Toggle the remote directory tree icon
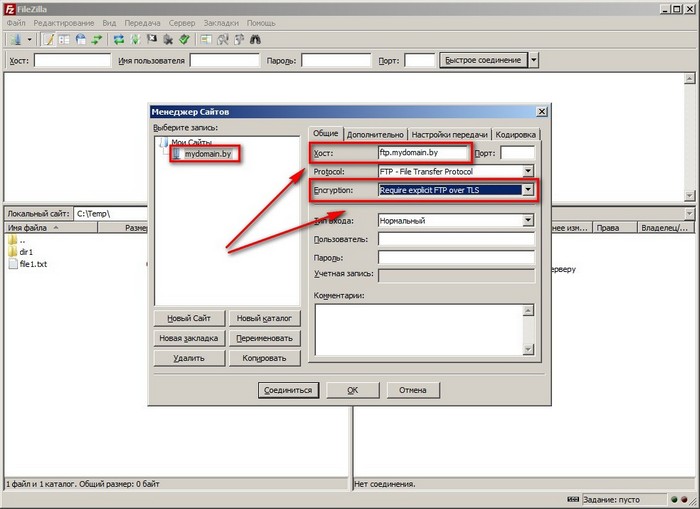The width and height of the screenshot is (700, 509). (x=81, y=40)
